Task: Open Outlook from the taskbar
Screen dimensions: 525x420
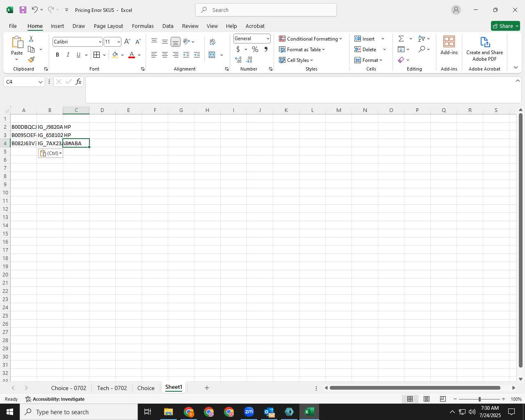Action: pos(269,412)
